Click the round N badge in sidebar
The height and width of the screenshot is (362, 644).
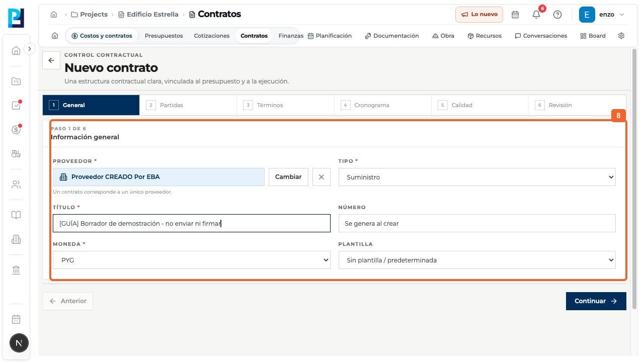[x=19, y=343]
